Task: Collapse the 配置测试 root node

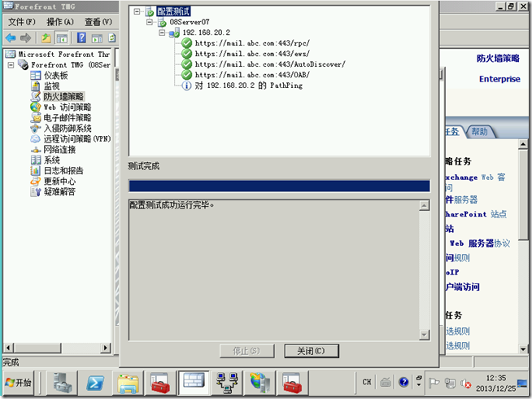Action: 137,11
